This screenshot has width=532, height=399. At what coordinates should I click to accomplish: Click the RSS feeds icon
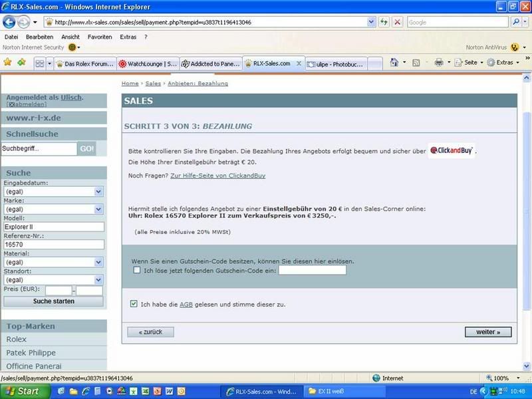[x=416, y=63]
